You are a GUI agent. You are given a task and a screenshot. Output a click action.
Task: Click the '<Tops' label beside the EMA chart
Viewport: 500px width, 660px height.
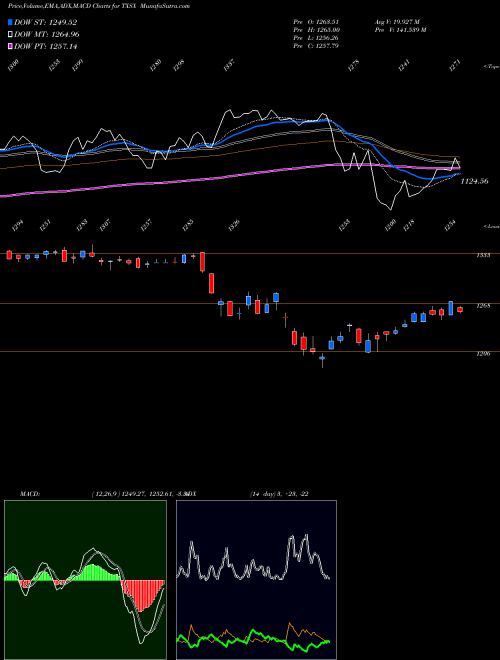[492, 67]
